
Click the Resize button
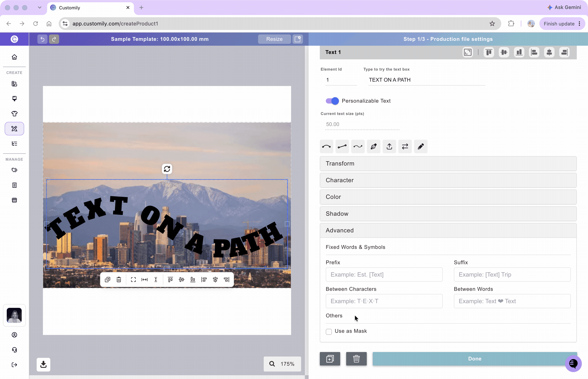274,39
